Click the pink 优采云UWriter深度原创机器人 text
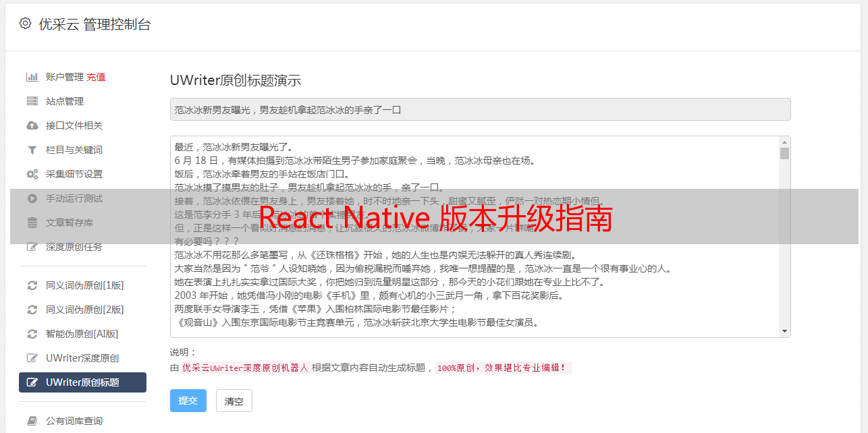The height and width of the screenshot is (433, 868). click(246, 368)
